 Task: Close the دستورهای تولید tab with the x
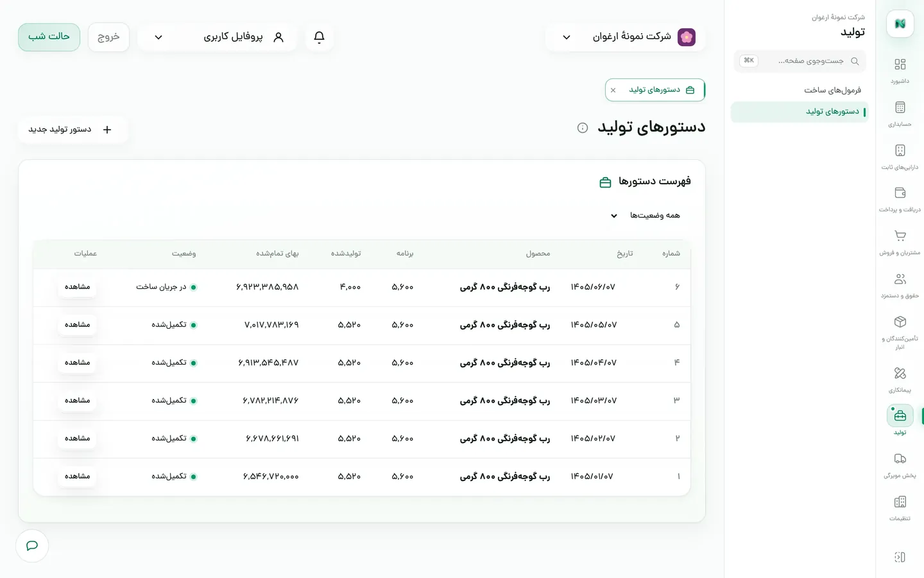(x=613, y=91)
